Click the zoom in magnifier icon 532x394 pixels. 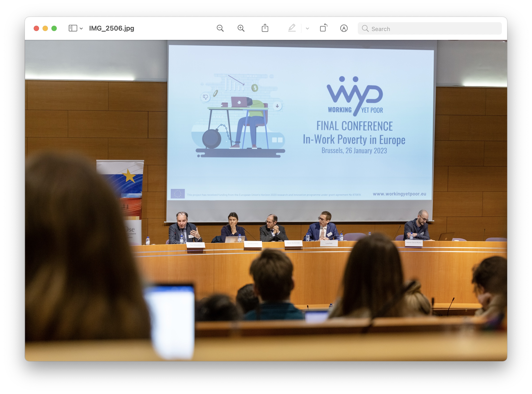click(241, 28)
